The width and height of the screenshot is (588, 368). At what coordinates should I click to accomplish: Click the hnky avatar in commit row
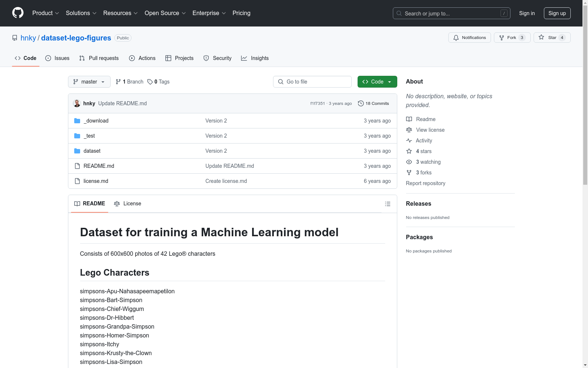[x=77, y=103]
